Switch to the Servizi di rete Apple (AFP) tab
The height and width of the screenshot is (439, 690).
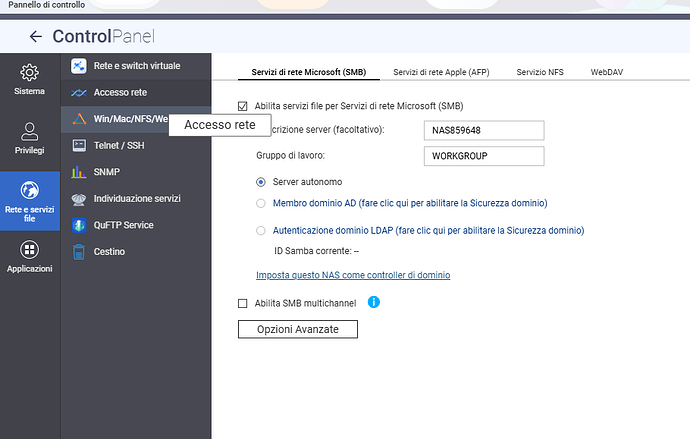(x=440, y=72)
